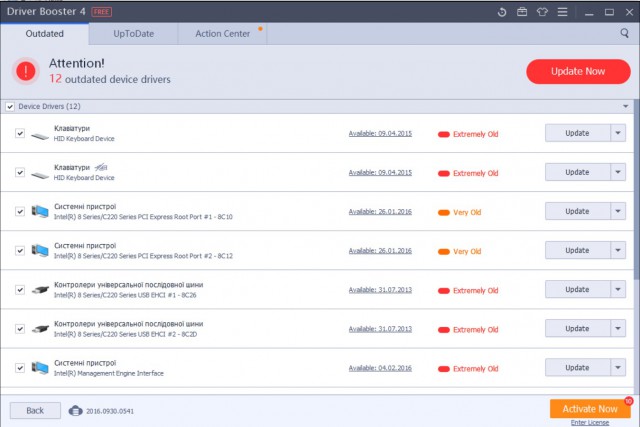Update the second HID Keyboard Device driver
Screen dimensions: 640x427
[578, 172]
